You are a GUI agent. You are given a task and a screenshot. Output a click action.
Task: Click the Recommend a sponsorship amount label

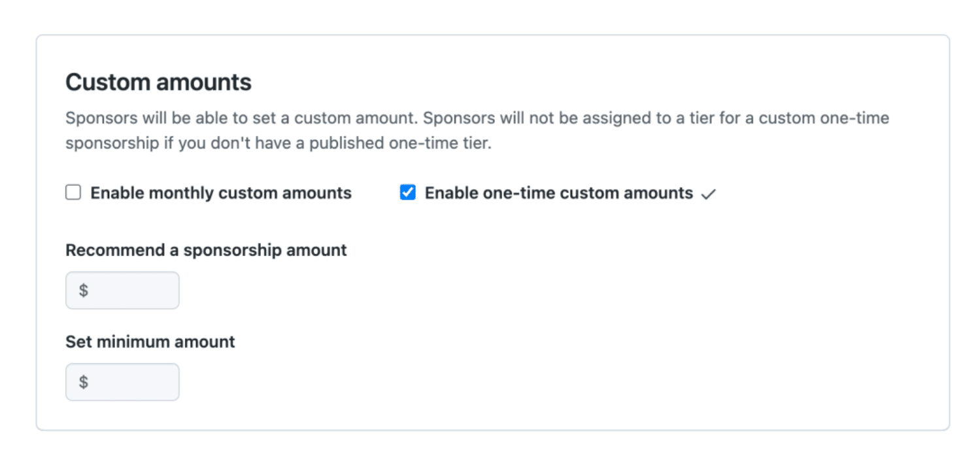(x=205, y=250)
